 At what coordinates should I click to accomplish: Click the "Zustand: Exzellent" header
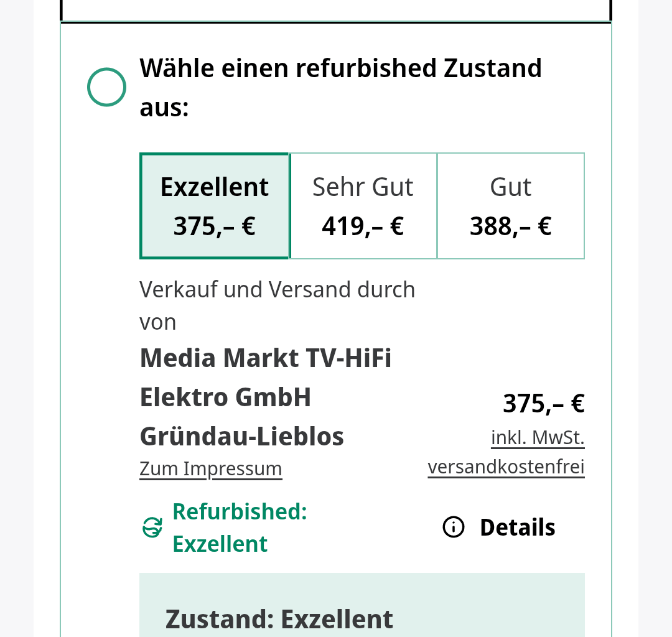click(279, 619)
